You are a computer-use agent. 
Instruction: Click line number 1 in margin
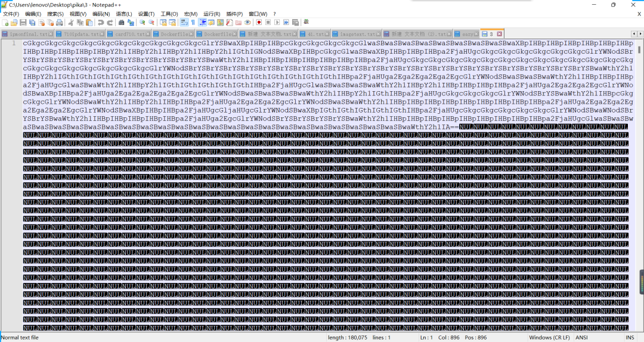click(x=14, y=43)
